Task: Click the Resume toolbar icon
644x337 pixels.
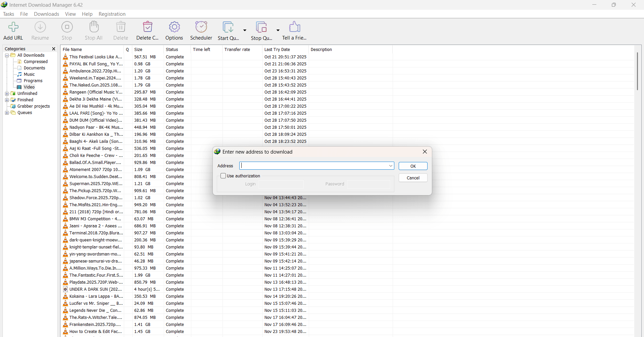Action: pyautogui.click(x=40, y=27)
